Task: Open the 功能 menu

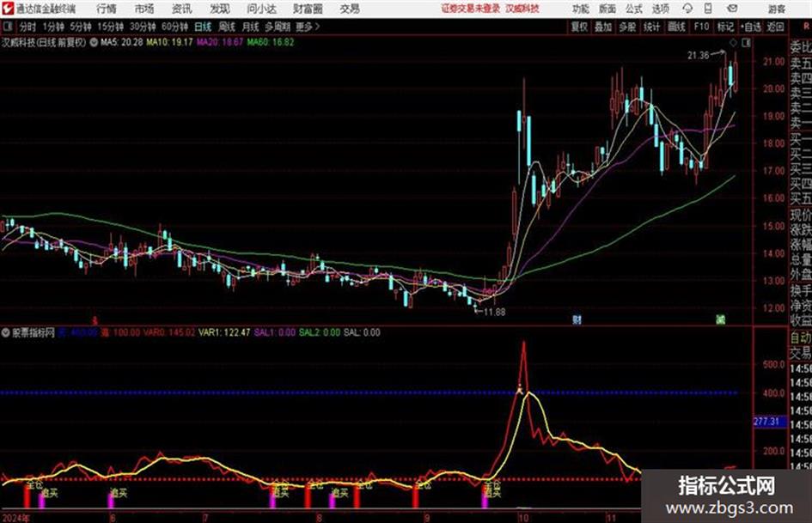Action: coord(581,9)
